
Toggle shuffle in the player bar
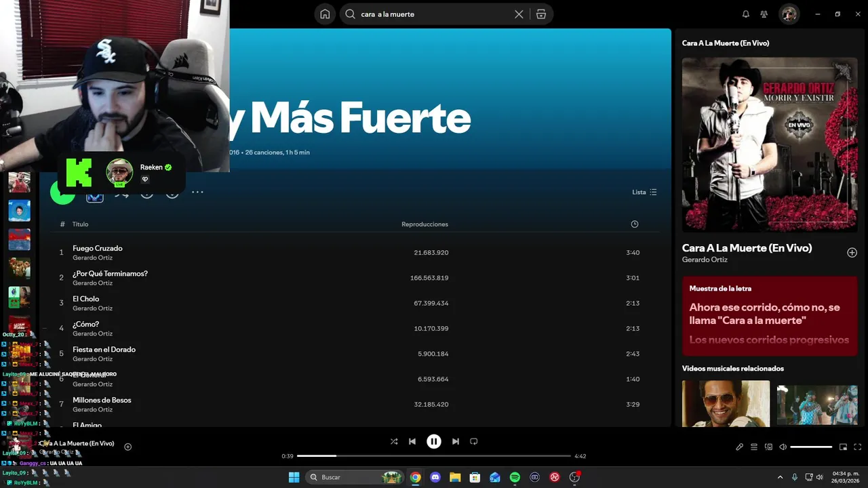click(394, 441)
